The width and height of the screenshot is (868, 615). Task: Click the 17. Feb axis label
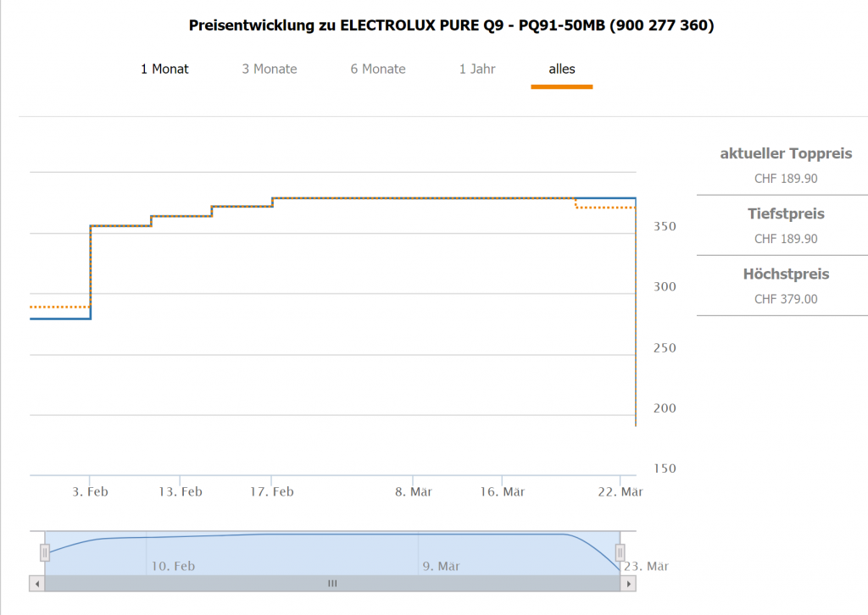pos(271,492)
